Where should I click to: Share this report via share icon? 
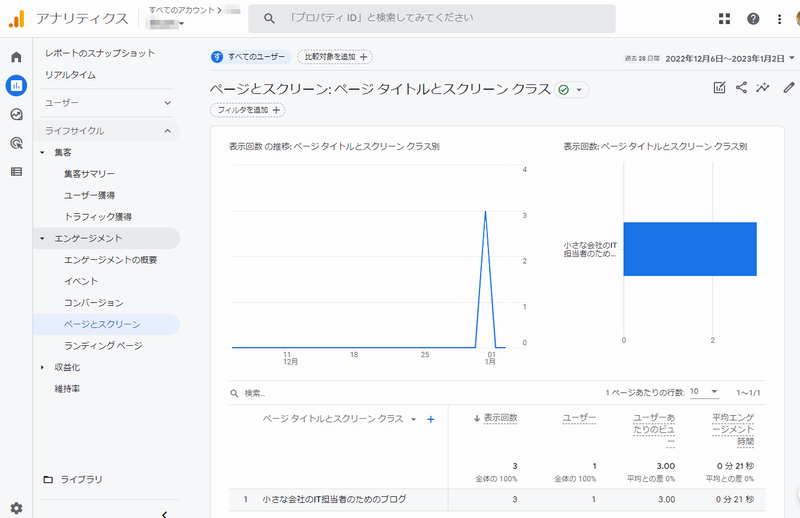click(x=741, y=87)
